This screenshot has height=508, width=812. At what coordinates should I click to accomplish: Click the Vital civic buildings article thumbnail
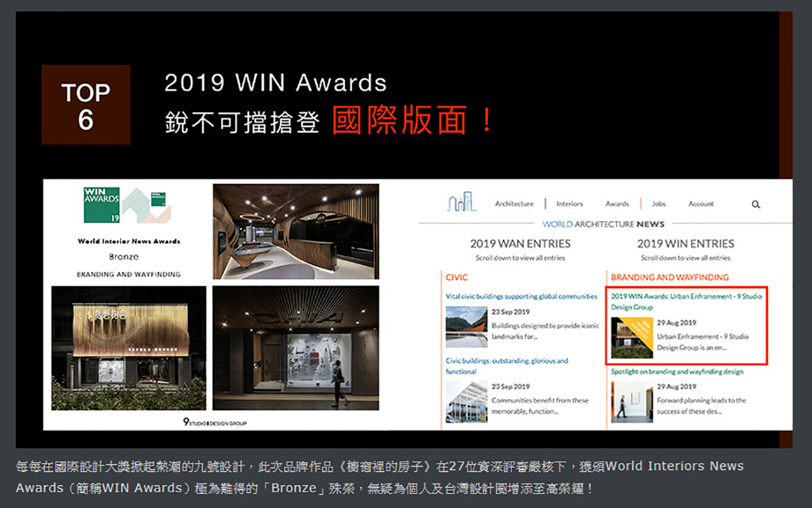[466, 326]
